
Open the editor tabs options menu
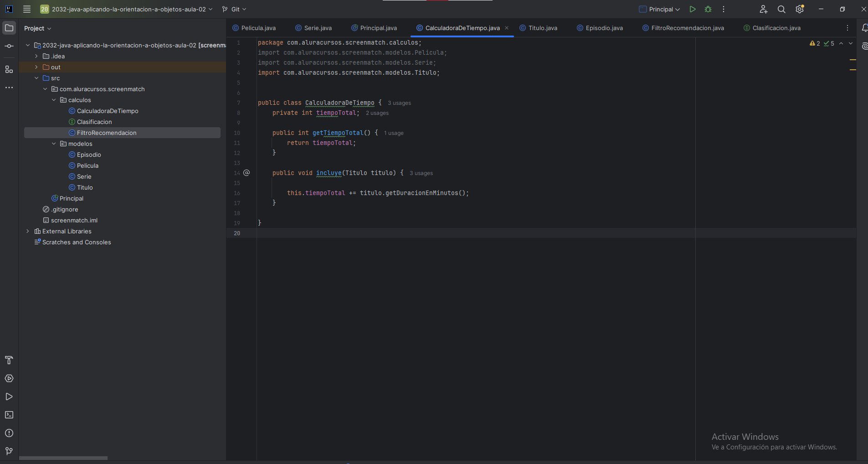pos(847,28)
